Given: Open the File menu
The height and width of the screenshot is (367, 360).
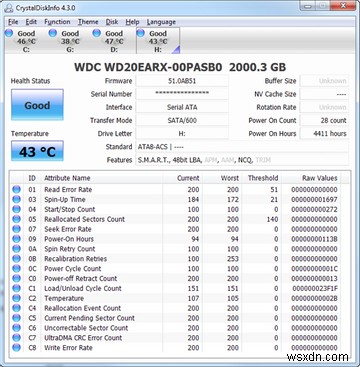Looking at the screenshot, I should coord(13,22).
